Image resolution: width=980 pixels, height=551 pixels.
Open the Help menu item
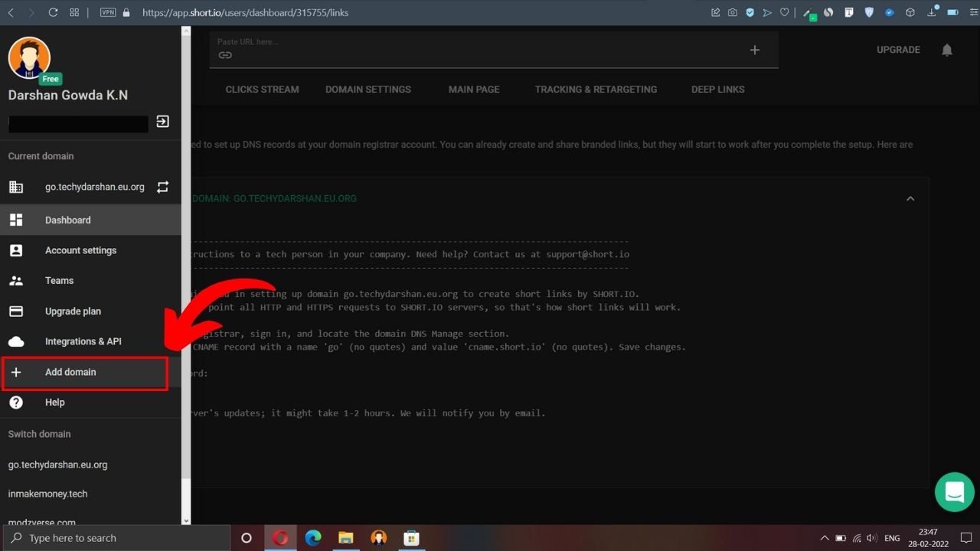(x=90, y=403)
